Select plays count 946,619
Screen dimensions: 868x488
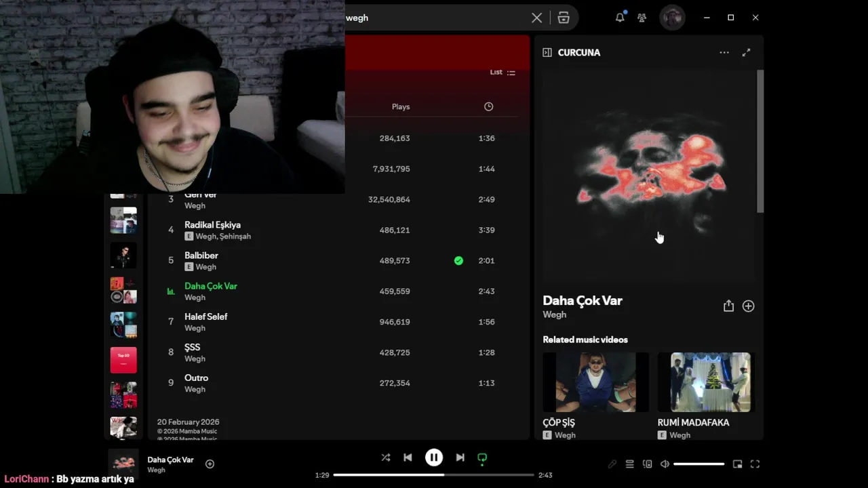395,322
